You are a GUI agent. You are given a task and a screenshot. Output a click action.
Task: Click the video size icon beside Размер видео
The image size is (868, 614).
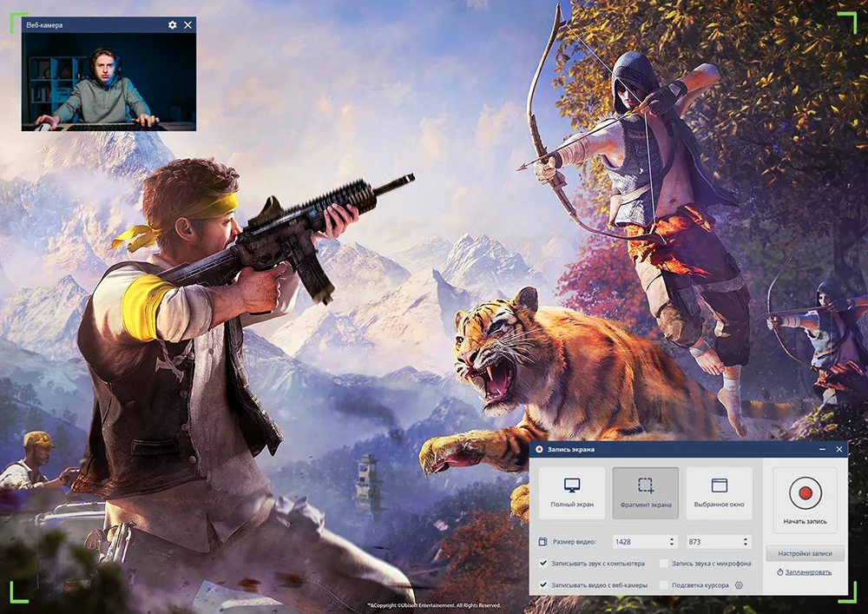coord(542,541)
